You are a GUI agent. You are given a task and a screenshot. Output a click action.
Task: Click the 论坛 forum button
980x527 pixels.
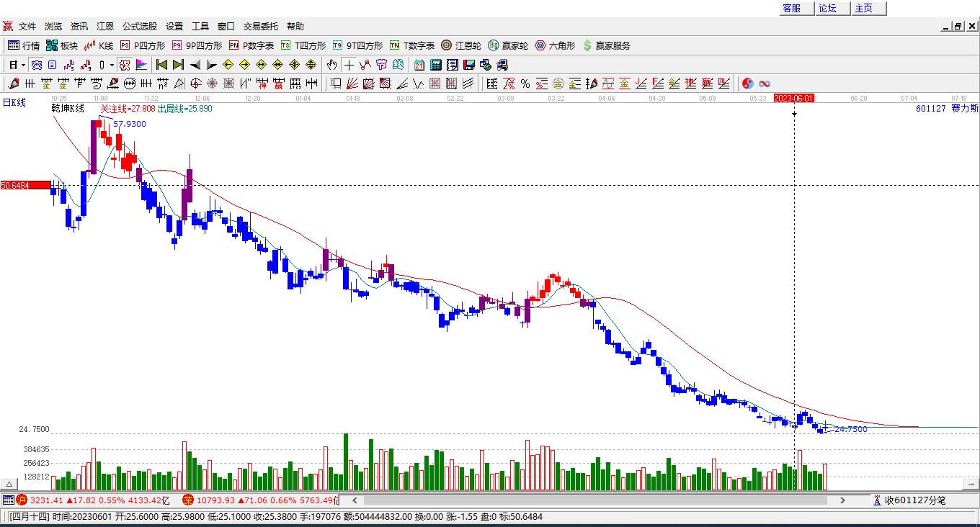pos(832,8)
